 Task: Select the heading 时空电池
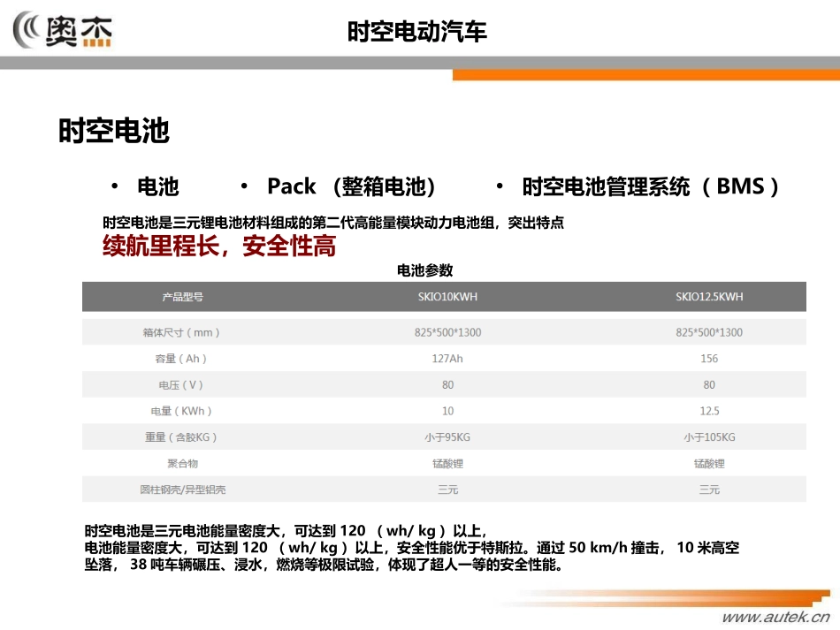[113, 131]
